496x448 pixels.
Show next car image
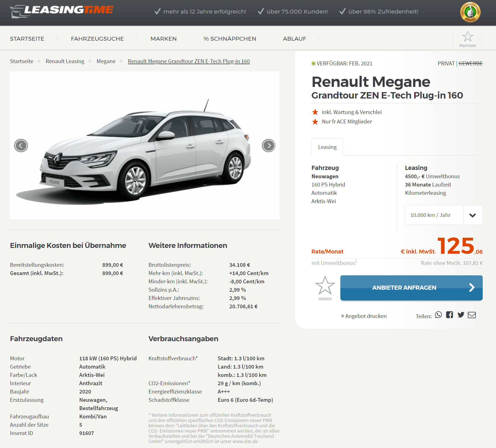click(x=268, y=146)
